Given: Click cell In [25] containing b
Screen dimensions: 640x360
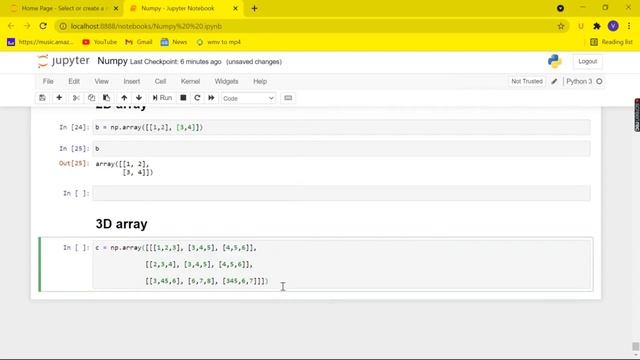Looking at the screenshot, I should click(341, 149).
